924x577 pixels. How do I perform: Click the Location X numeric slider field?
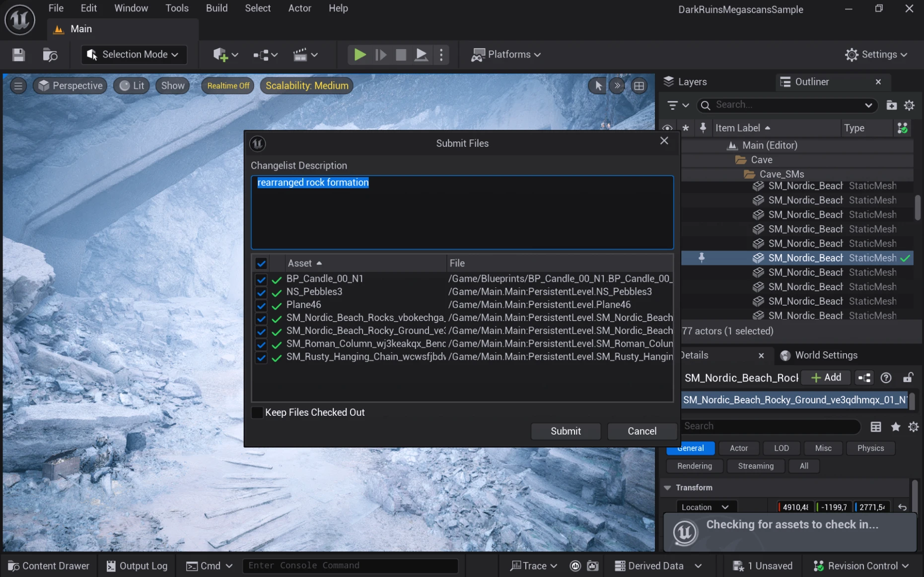coord(793,507)
